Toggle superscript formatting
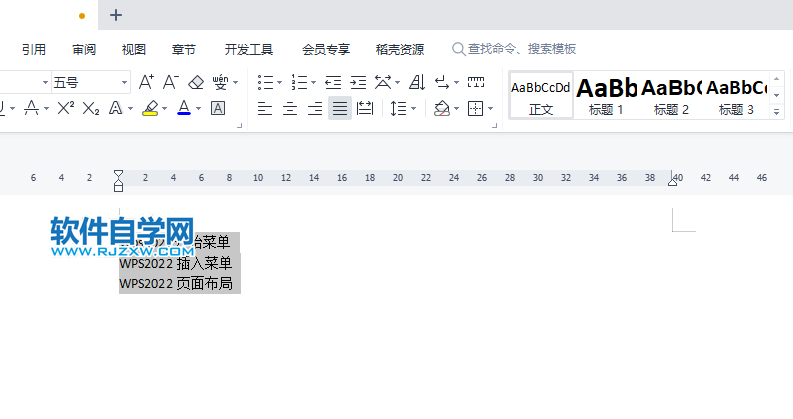 [66, 108]
